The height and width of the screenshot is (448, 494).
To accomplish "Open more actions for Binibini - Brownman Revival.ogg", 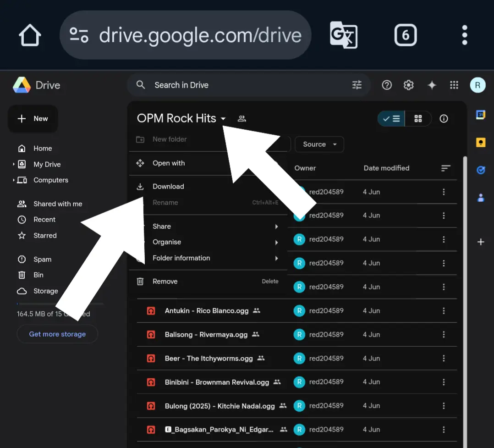I will click(444, 382).
